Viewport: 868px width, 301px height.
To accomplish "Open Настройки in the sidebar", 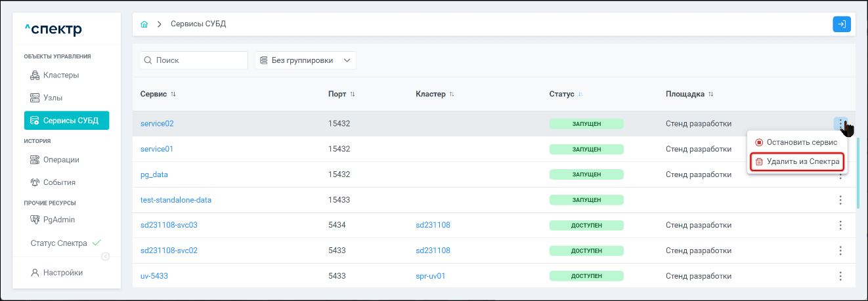I will click(x=62, y=273).
